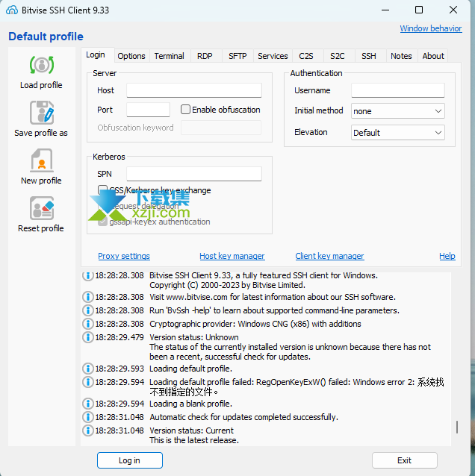
Task: Open the Window behavior link
Action: click(x=431, y=28)
